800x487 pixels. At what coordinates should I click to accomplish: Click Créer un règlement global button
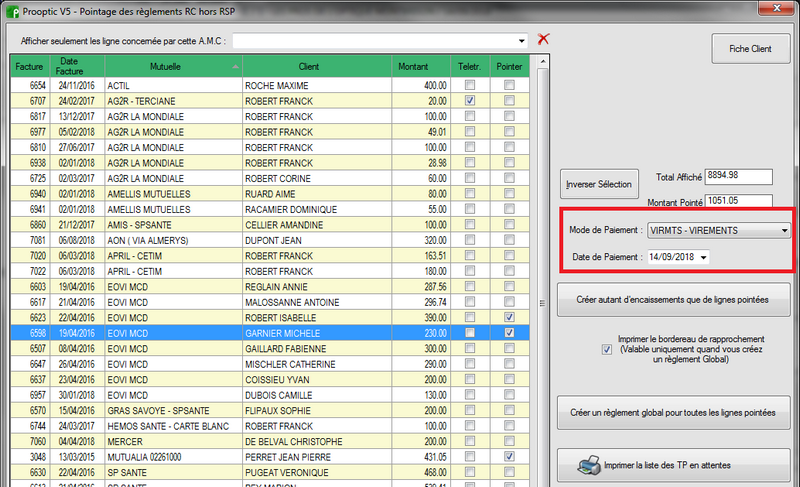[673, 413]
